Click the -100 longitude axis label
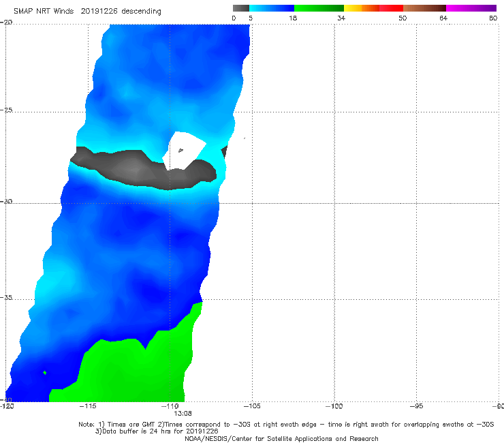This screenshot has height=443, width=504. coord(334,406)
